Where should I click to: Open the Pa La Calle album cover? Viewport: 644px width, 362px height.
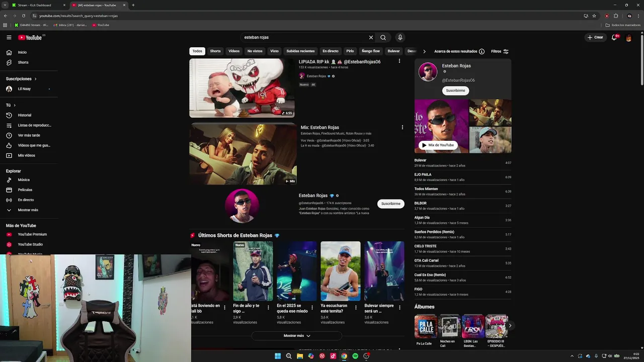click(426, 327)
